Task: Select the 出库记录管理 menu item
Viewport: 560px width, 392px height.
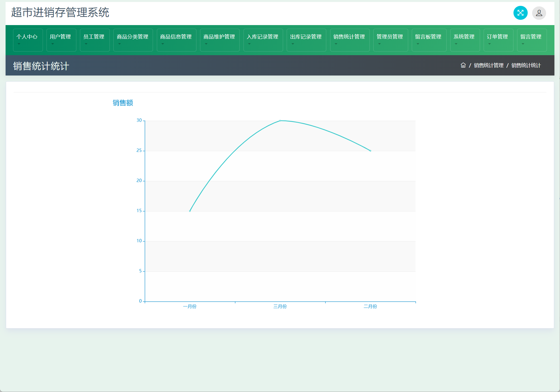Action: [306, 37]
